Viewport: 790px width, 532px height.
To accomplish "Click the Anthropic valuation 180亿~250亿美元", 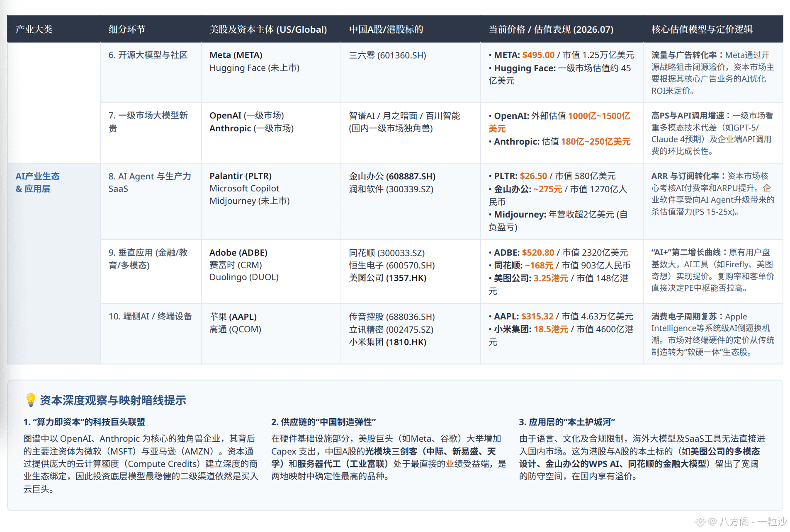I will click(x=596, y=142).
